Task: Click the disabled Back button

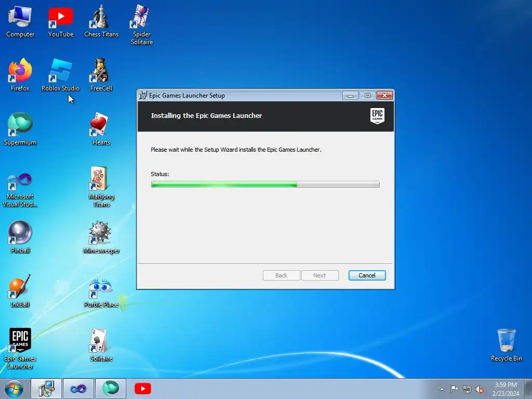Action: [x=281, y=275]
